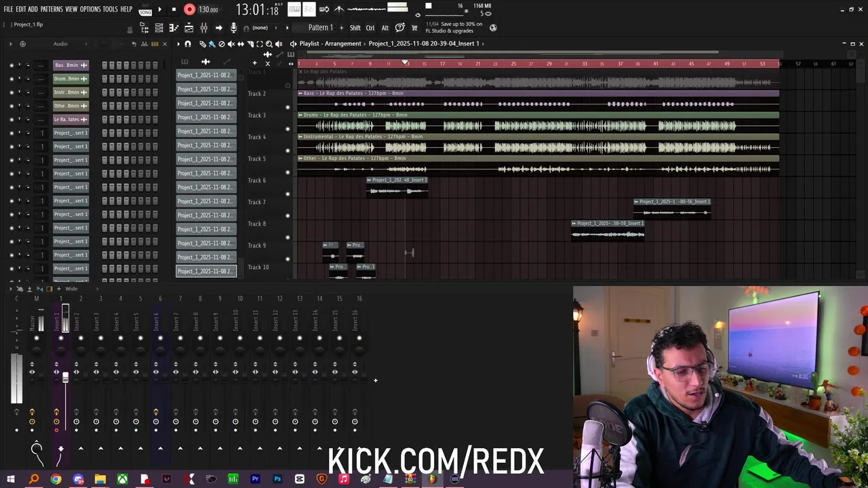Image resolution: width=868 pixels, height=488 pixels.
Task: Toggle the PAT/SONG mode switch
Action: 145,10
